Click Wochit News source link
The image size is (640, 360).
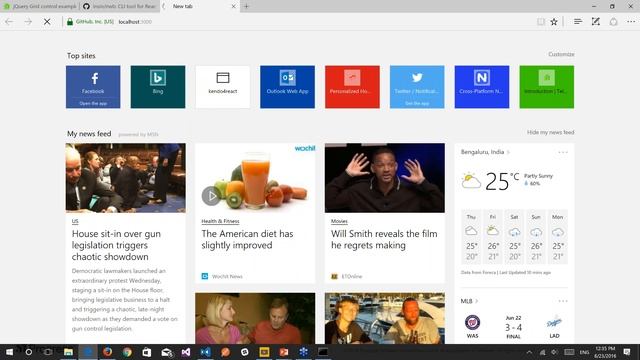click(227, 276)
